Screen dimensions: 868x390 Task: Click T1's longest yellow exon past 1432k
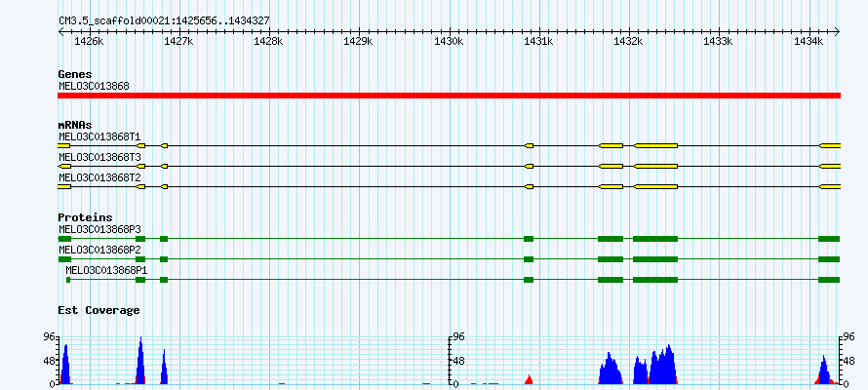coord(655,145)
